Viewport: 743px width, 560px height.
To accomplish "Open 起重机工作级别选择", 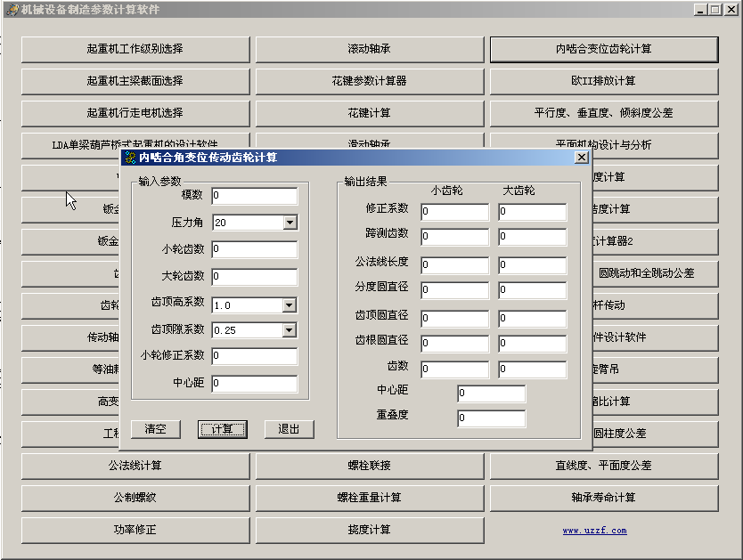I will tap(135, 49).
